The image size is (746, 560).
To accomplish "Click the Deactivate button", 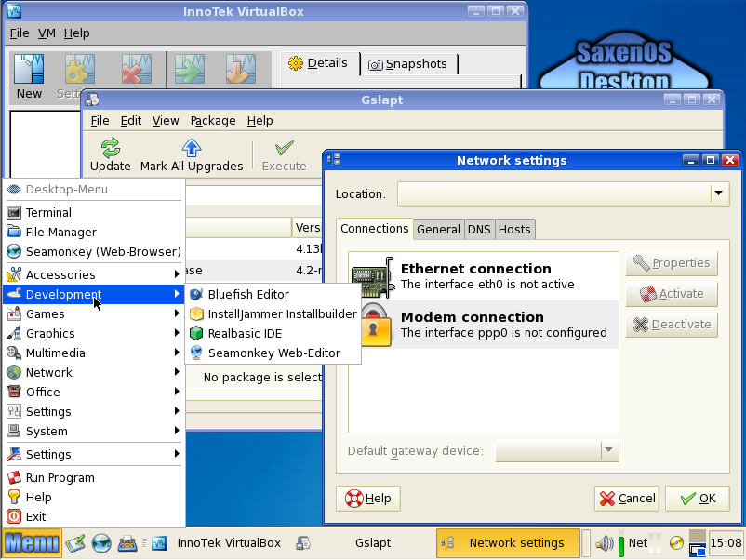I will [672, 325].
